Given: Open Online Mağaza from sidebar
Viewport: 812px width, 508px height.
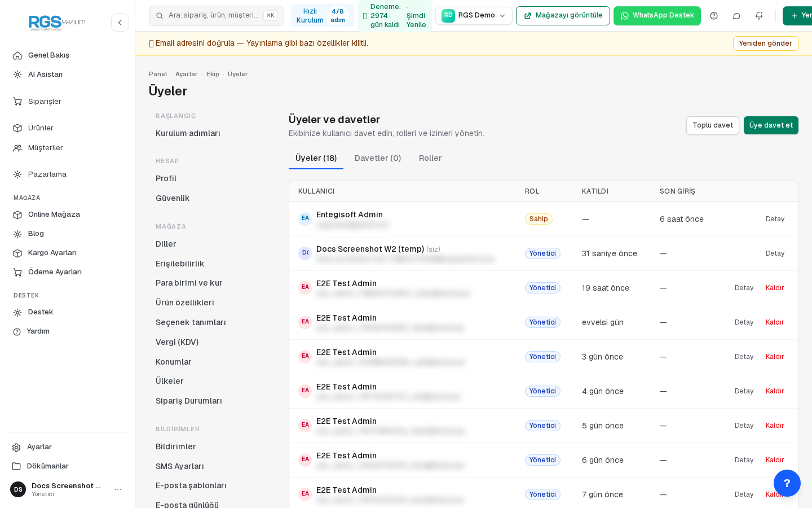Looking at the screenshot, I should (x=54, y=214).
